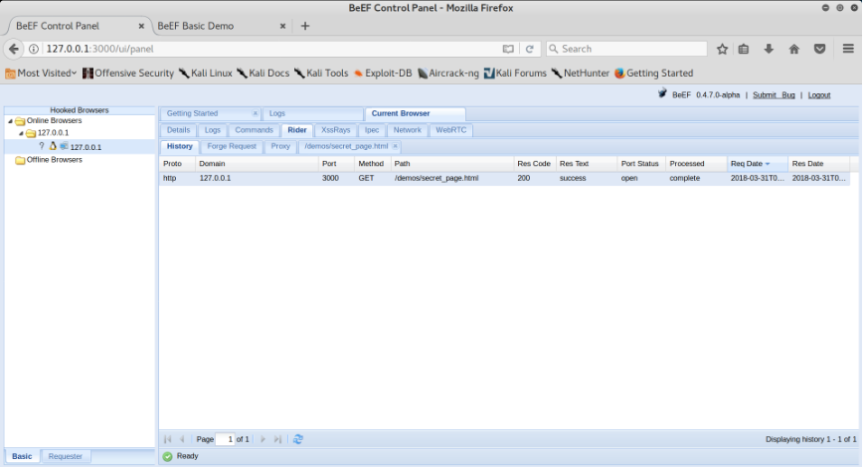The width and height of the screenshot is (868, 467).
Task: Open the Getting Started panel tab
Action: (192, 113)
